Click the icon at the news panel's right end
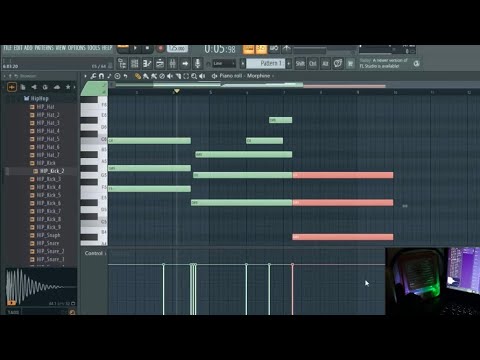The width and height of the screenshot is (480, 360). [x=416, y=63]
